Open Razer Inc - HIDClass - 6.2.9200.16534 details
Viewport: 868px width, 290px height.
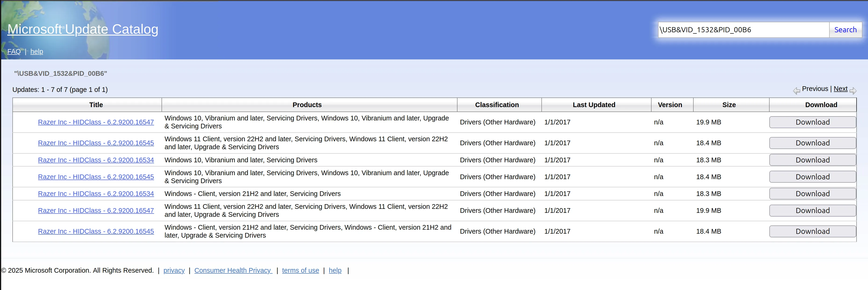click(x=96, y=160)
